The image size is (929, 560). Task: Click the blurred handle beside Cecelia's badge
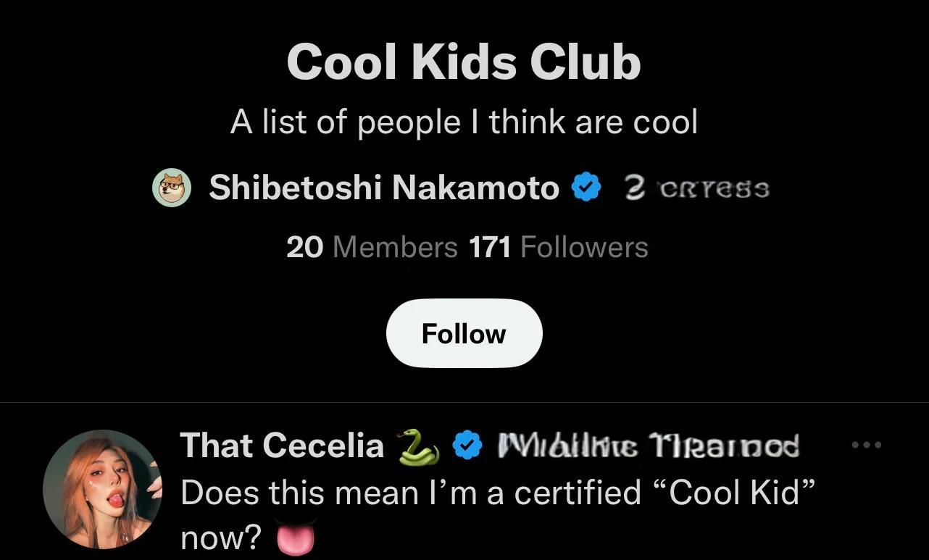[649, 446]
